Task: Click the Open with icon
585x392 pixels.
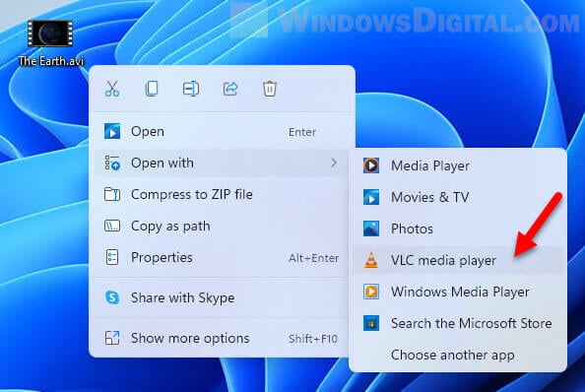Action: (112, 163)
